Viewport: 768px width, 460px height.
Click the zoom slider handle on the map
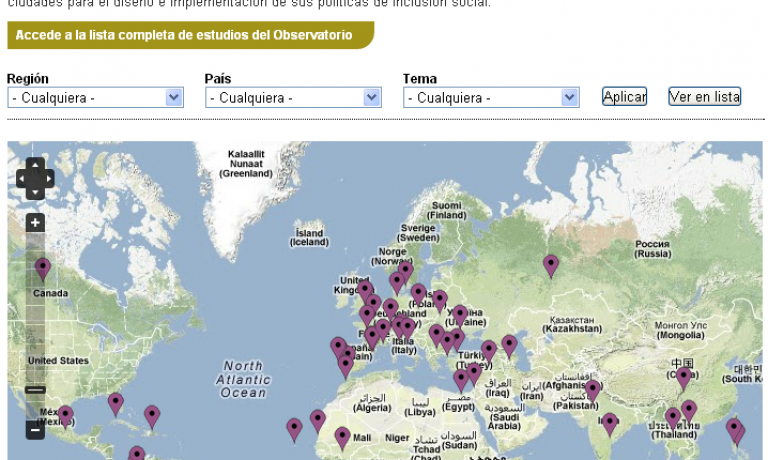(35, 390)
